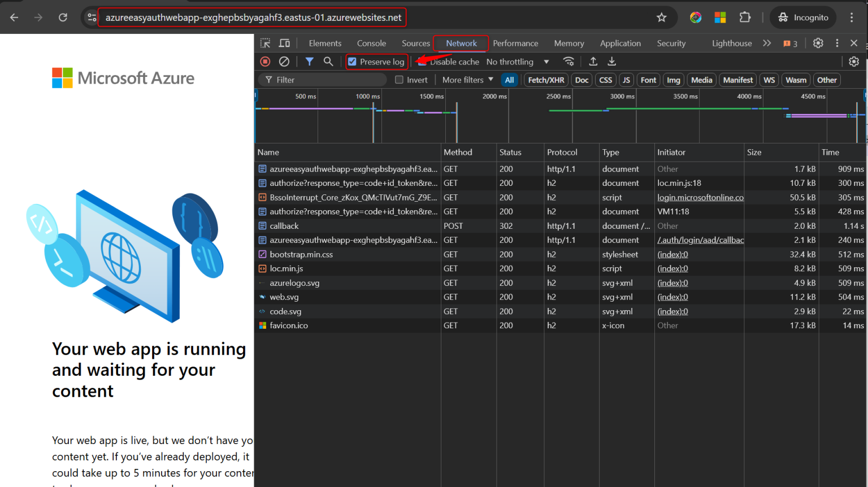Clear the network request list
This screenshot has width=868, height=487.
click(x=284, y=61)
